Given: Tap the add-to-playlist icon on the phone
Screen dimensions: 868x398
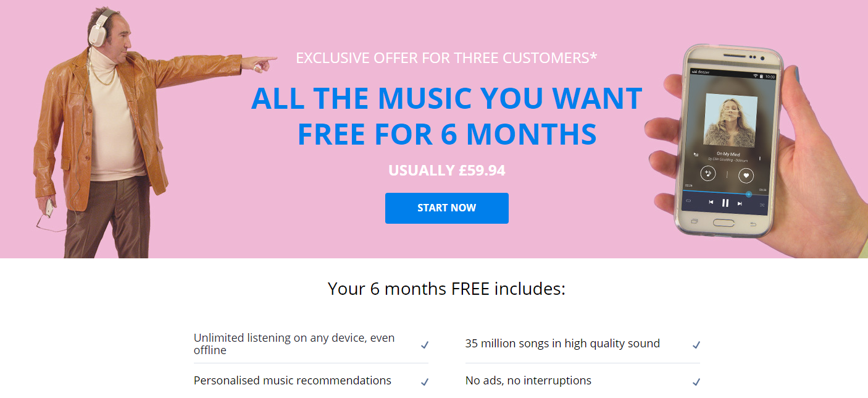Looking at the screenshot, I should [x=708, y=174].
